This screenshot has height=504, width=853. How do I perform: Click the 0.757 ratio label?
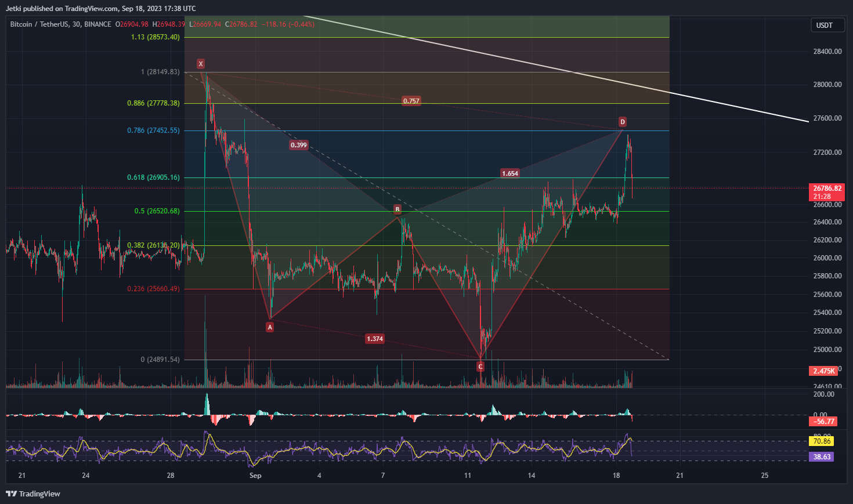click(x=411, y=101)
